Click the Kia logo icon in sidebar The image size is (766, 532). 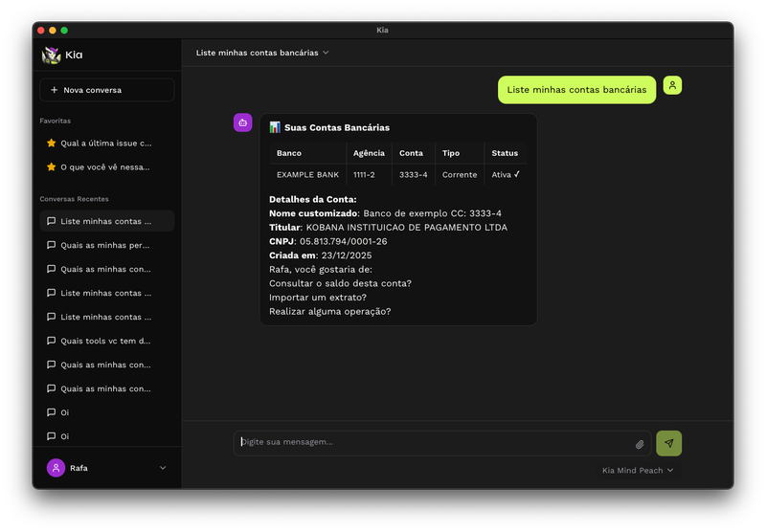(52, 55)
